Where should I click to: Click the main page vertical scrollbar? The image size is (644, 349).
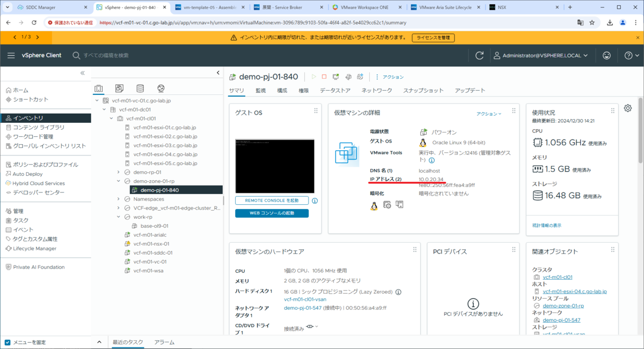coord(640,130)
